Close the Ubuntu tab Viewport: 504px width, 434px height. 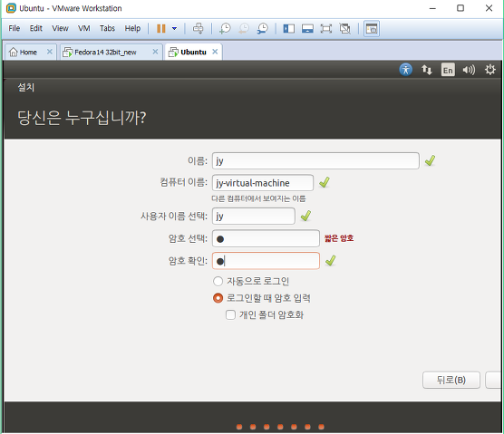coord(215,52)
